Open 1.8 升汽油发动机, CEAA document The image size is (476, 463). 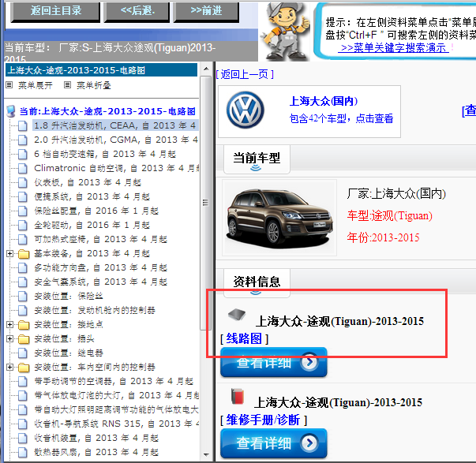point(115,125)
